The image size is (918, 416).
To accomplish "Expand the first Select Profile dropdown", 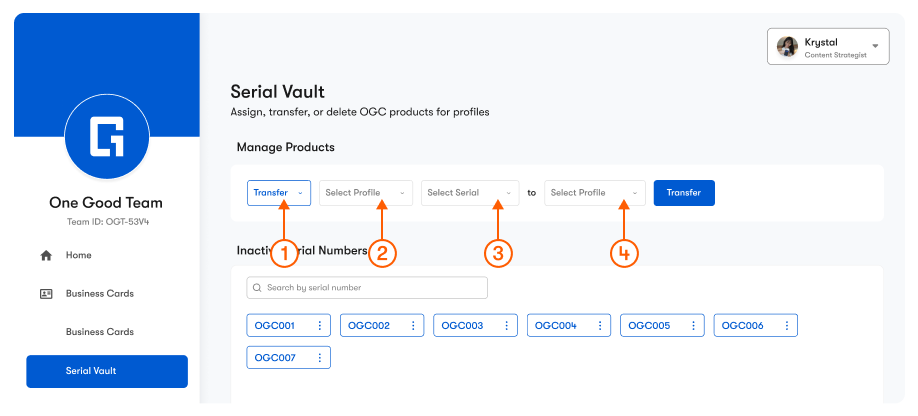I will 365,193.
